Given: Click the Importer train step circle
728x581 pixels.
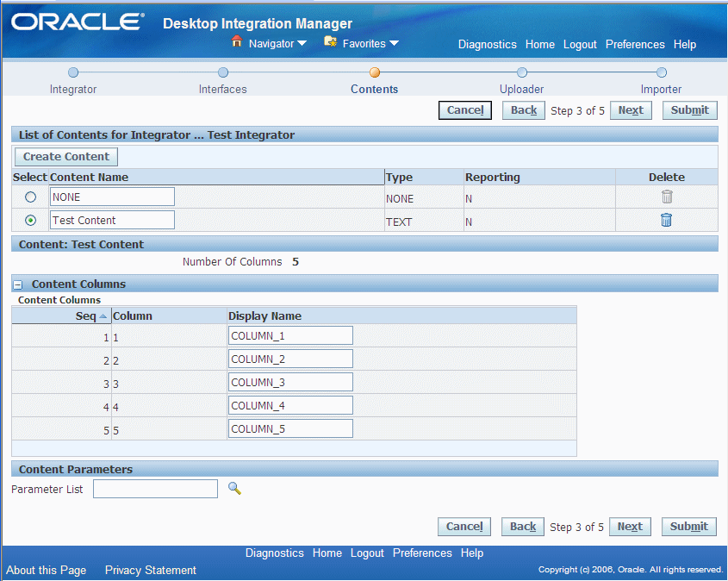Looking at the screenshot, I should 662,72.
